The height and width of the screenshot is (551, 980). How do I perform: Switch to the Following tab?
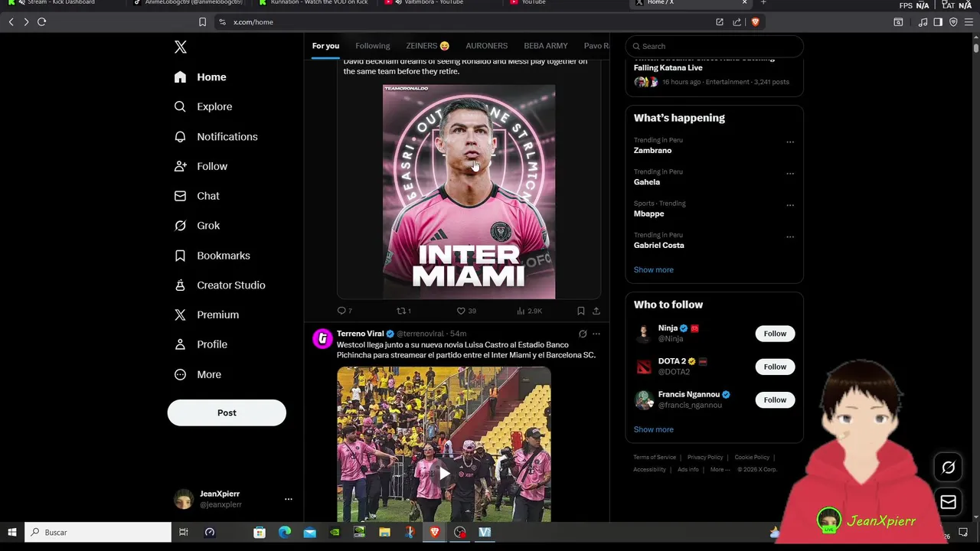pos(373,46)
